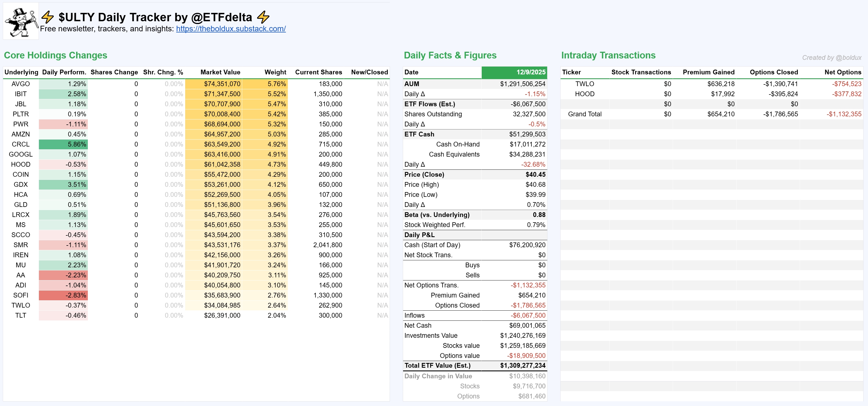Click the left lightning bolt emoji
The width and height of the screenshot is (868, 406).
[48, 17]
